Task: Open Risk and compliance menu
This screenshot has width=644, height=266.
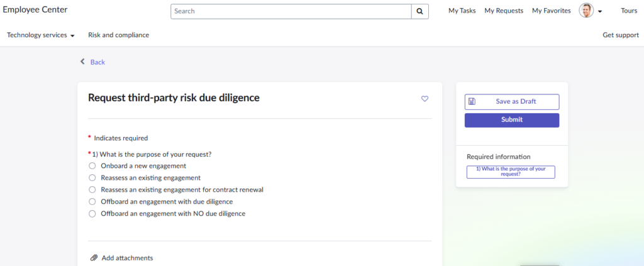Action: point(118,35)
